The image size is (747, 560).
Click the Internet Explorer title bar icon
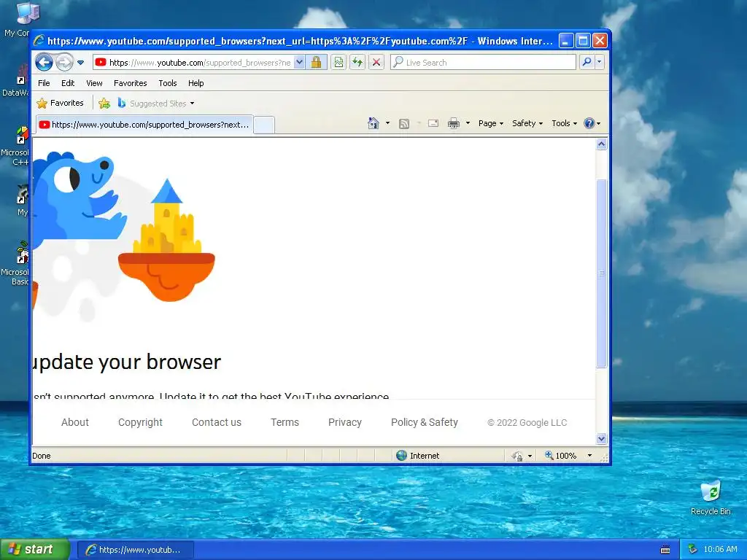click(x=39, y=41)
